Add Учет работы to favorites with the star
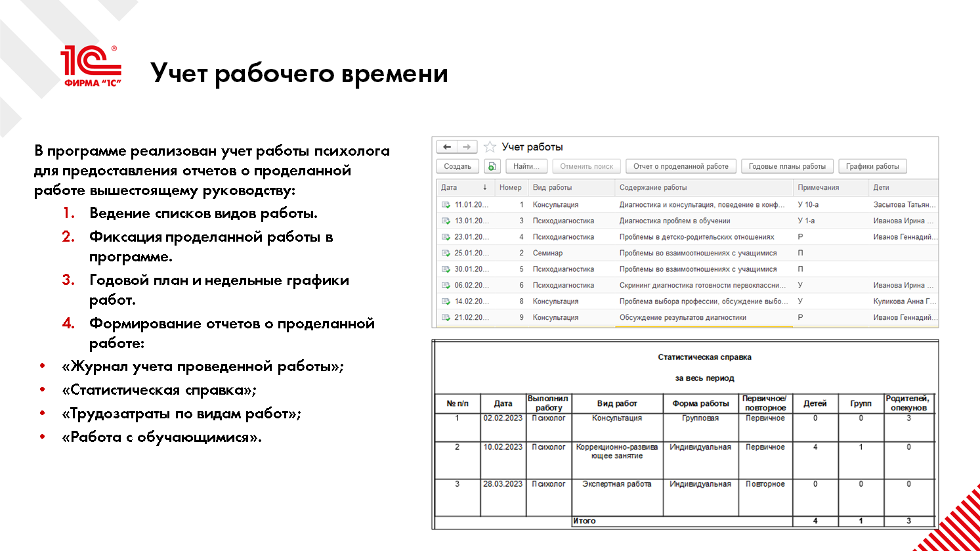 (x=490, y=147)
